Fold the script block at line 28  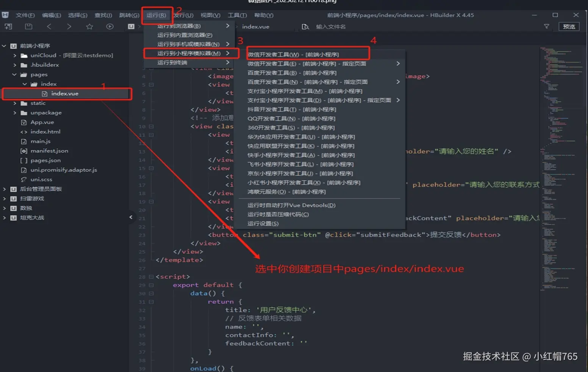coord(151,277)
